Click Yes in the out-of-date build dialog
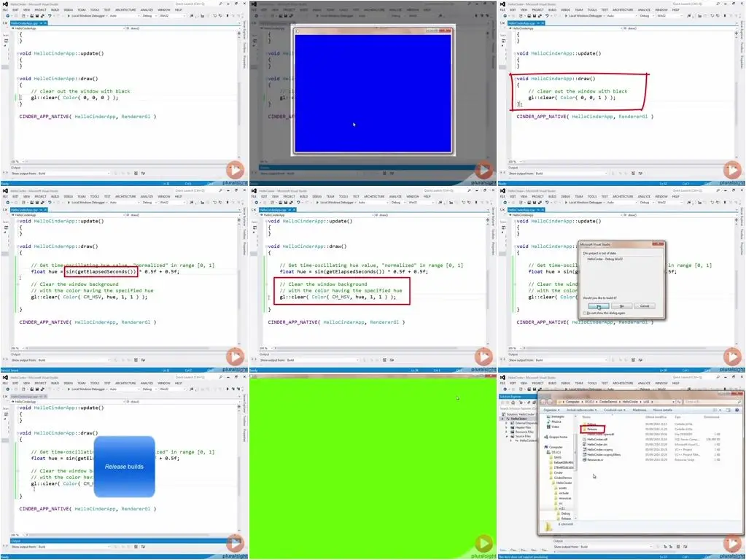The height and width of the screenshot is (560, 746). pyautogui.click(x=598, y=306)
